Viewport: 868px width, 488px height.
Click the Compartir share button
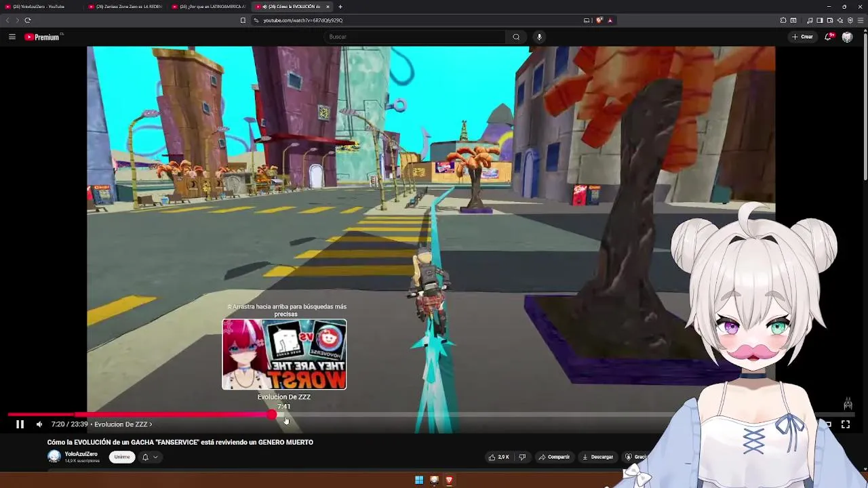554,457
